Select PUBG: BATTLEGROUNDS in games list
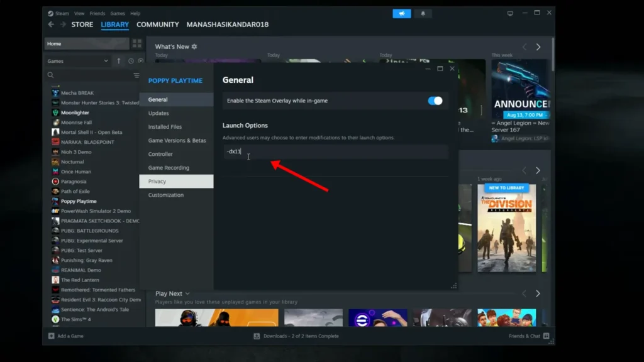Viewport: 644px width, 362px height. tap(89, 231)
